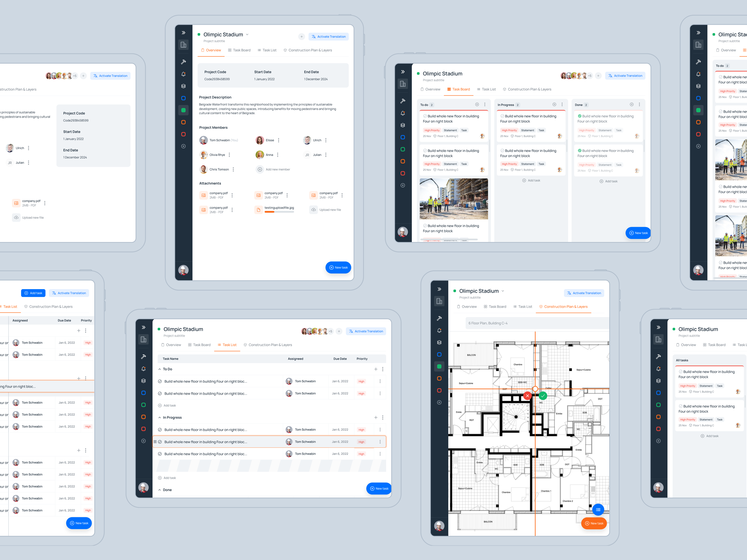The image size is (747, 560).
Task: Click the construction site photo in the To do column
Action: [454, 199]
